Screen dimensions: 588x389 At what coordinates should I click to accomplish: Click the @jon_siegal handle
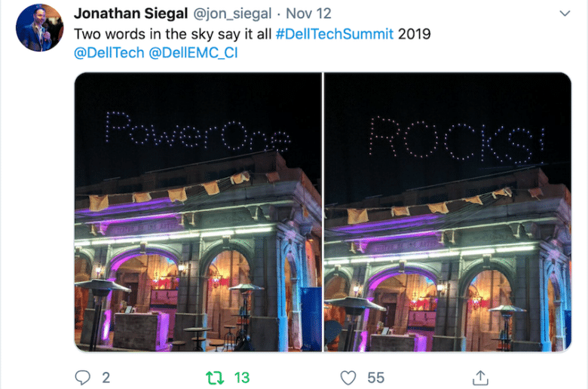click(232, 14)
